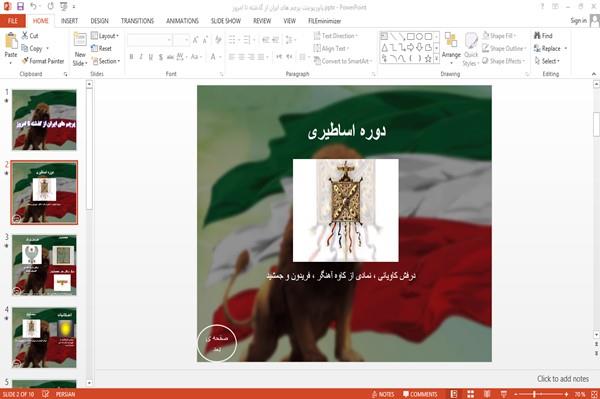This screenshot has height=399, width=600.
Task: Open Shape Fill dropdown
Action: point(499,36)
